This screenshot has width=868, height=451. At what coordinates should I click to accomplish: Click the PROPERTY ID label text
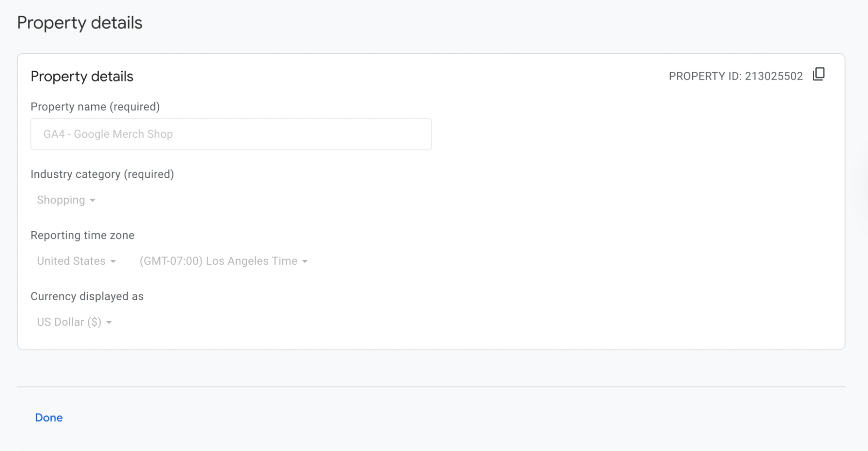705,76
